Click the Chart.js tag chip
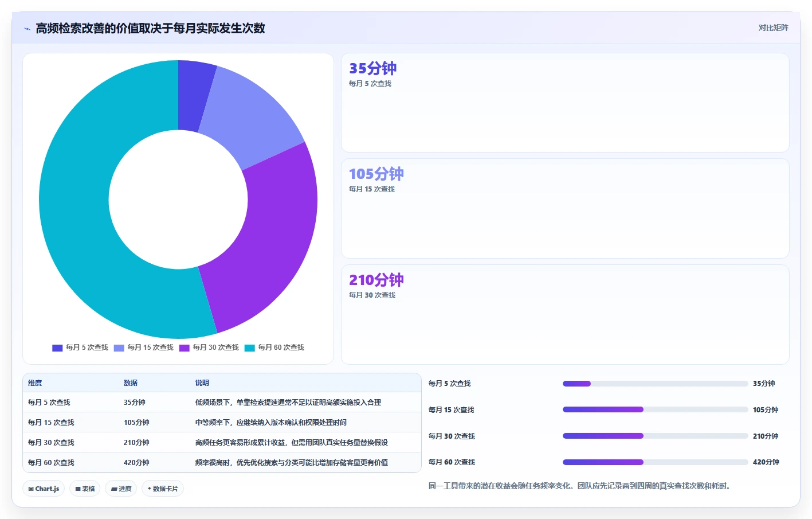The height and width of the screenshot is (519, 812). click(x=44, y=489)
